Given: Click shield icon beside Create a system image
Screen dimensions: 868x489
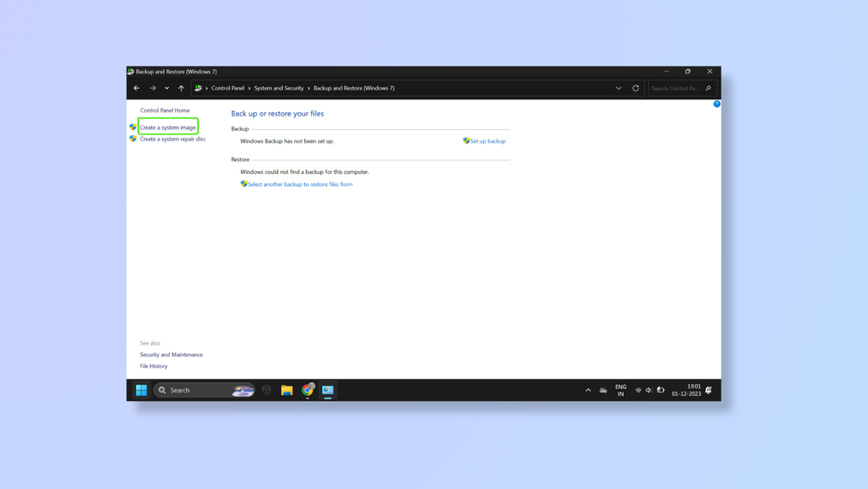Looking at the screenshot, I should (132, 127).
